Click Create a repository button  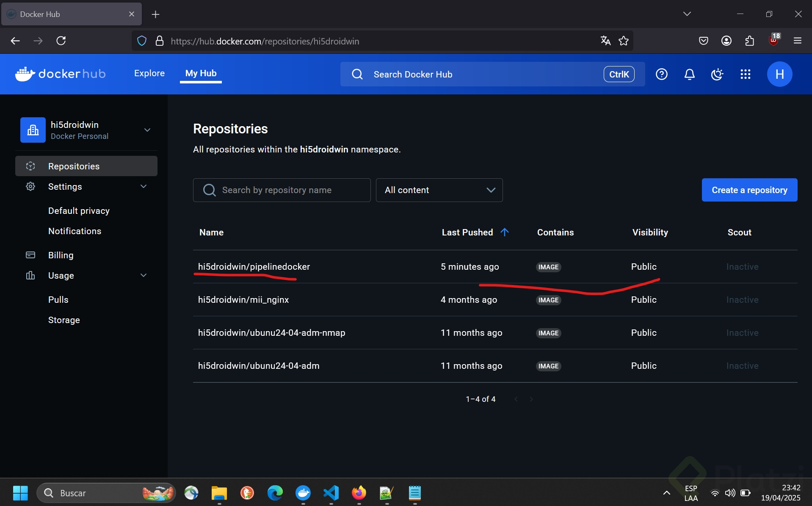749,190
